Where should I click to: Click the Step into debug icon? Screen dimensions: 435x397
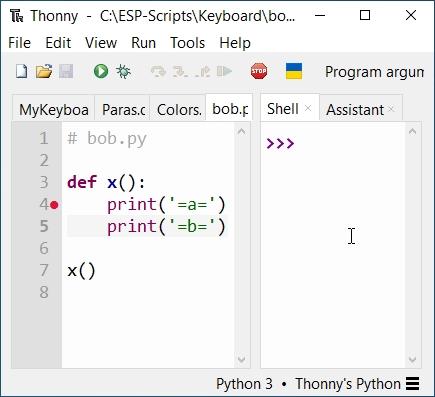pos(180,71)
